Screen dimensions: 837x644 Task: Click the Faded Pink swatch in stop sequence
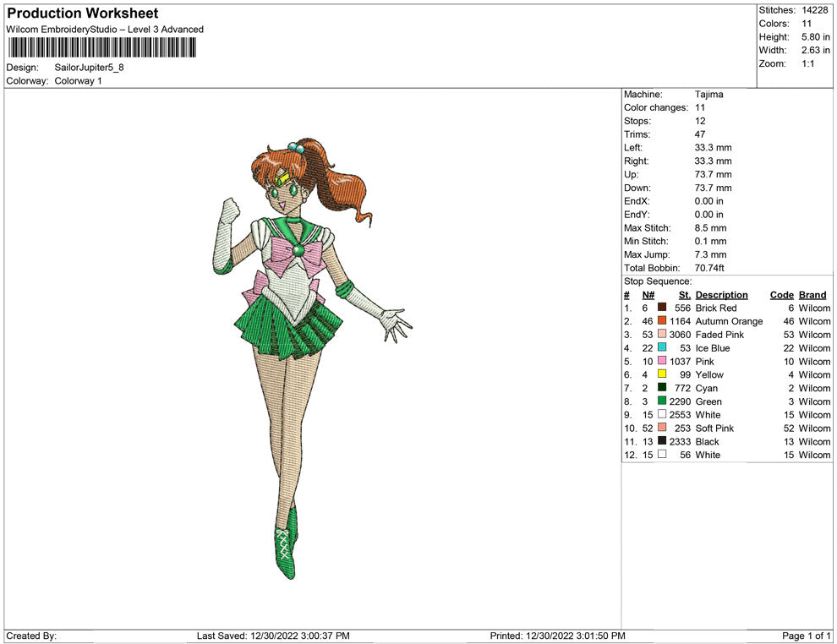[x=663, y=335]
